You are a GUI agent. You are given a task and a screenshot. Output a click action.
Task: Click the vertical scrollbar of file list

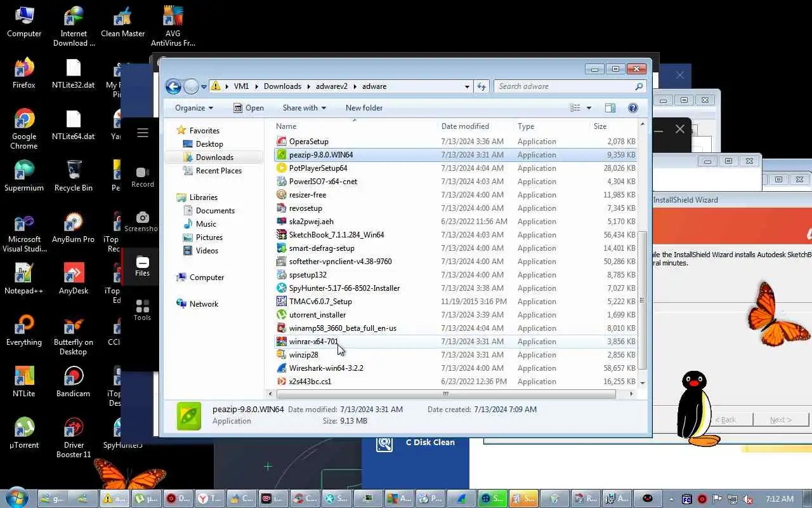[643, 300]
